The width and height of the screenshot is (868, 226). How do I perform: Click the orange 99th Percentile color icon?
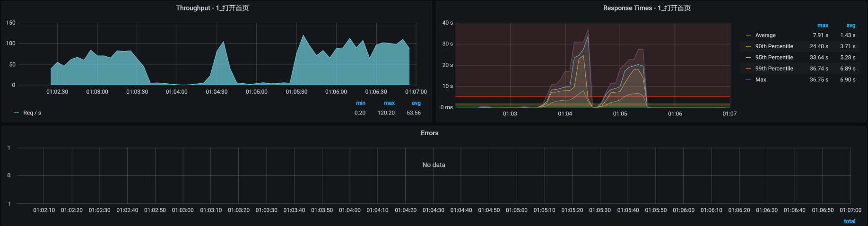click(748, 69)
